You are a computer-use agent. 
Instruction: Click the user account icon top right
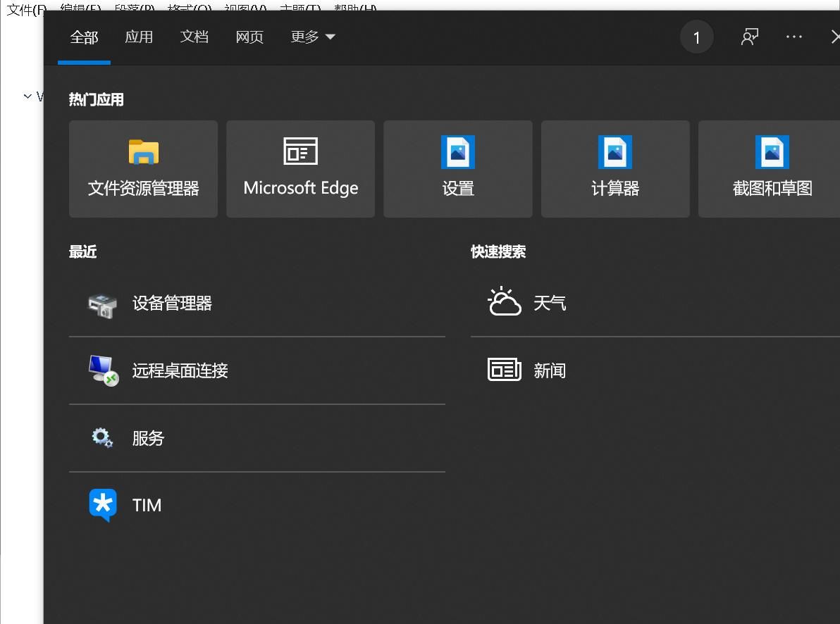pyautogui.click(x=749, y=37)
